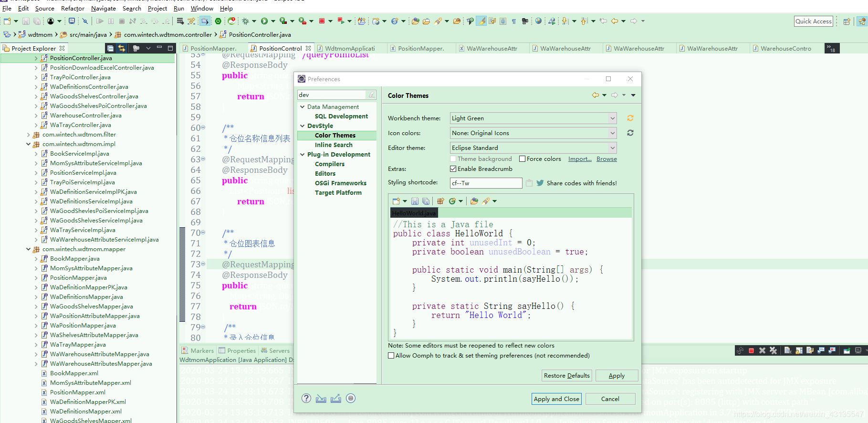Open the Markers tab
Screen dimensions: 868x423
coord(198,350)
